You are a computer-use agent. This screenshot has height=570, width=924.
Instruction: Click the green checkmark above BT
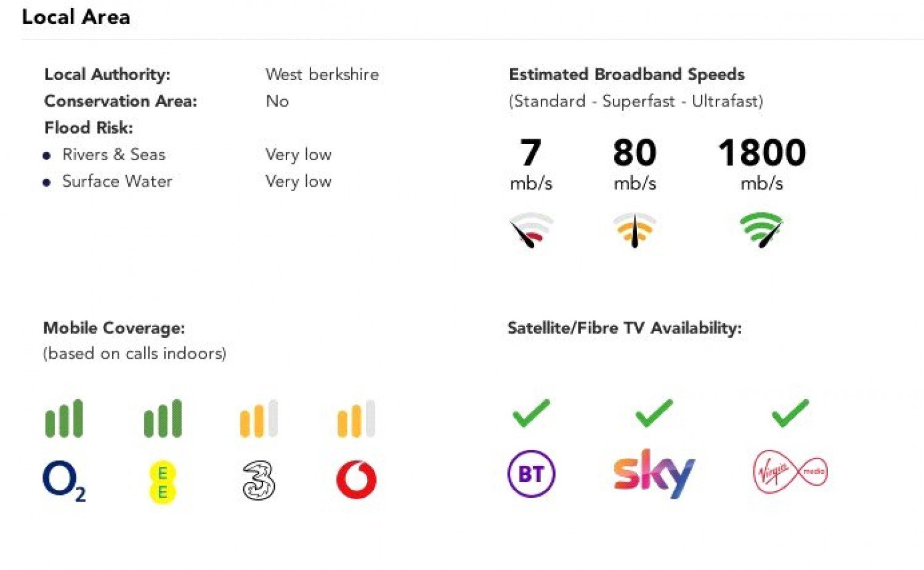[531, 413]
